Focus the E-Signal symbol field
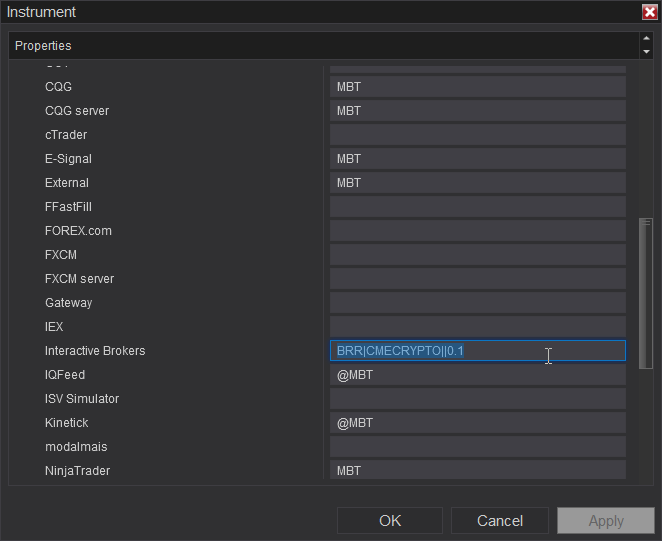The width and height of the screenshot is (662, 541). [x=478, y=159]
